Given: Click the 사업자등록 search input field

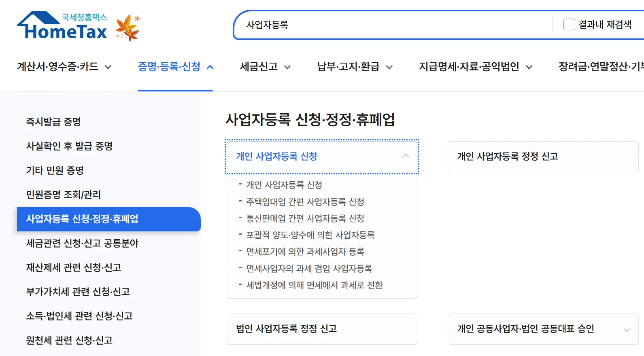Looking at the screenshot, I should [x=364, y=25].
